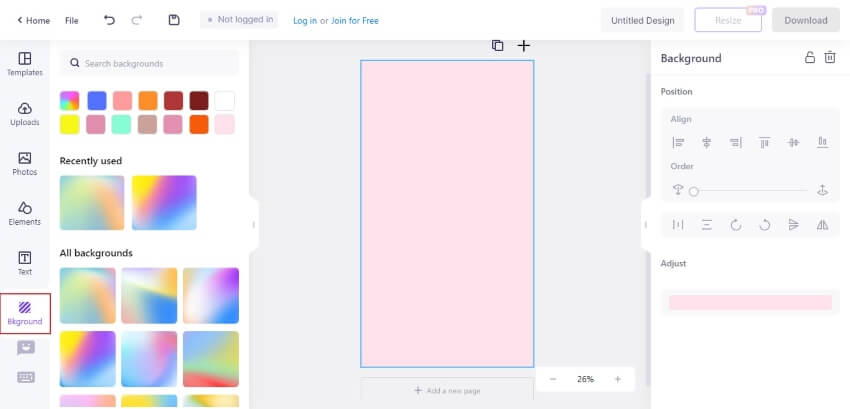Align bottom
The image size is (850, 409).
pyautogui.click(x=822, y=143)
